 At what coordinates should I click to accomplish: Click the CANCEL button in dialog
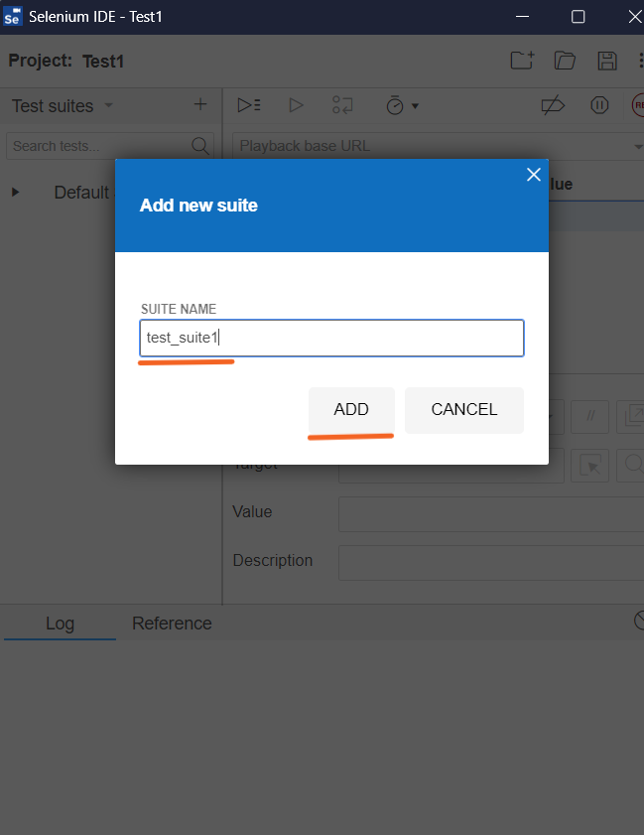464,409
